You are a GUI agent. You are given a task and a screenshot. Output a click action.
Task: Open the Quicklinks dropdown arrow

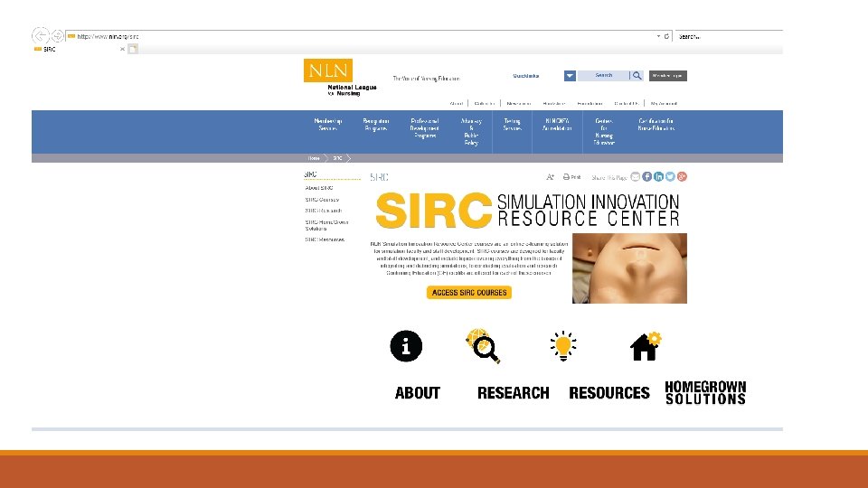(570, 76)
